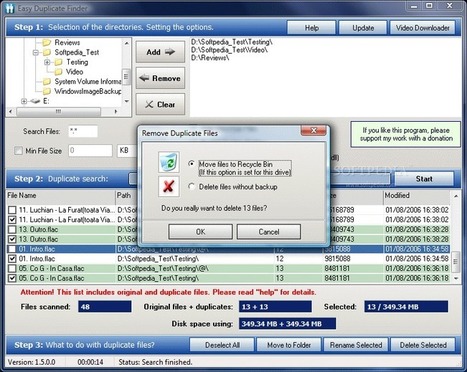
Task: Expand the Testing folder node
Action: point(47,62)
